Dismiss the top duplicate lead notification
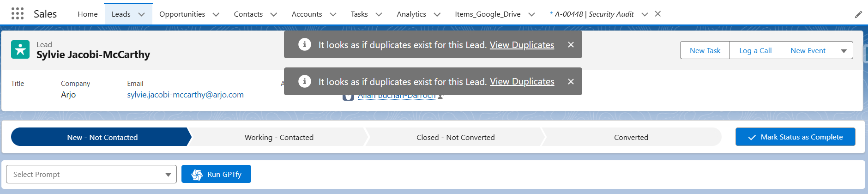868x194 pixels. click(571, 45)
